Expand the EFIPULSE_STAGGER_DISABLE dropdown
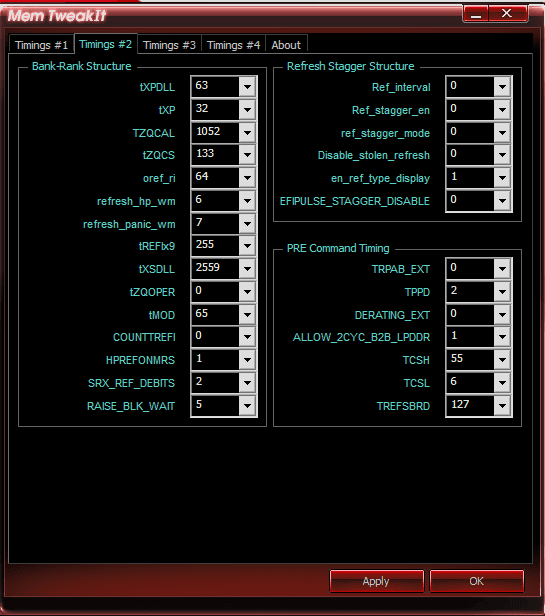 pyautogui.click(x=502, y=201)
